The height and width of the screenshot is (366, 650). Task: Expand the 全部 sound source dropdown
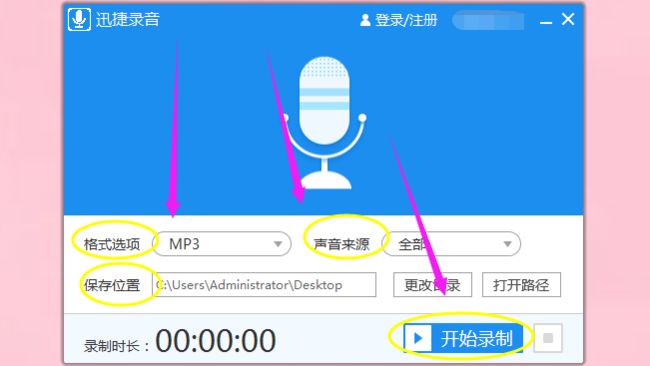451,244
